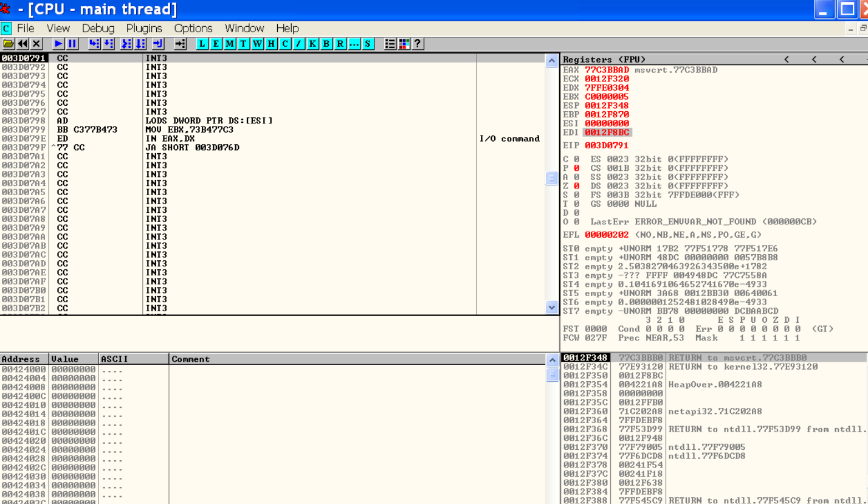Select the C flag value
Screen dimensions: 868x504
(x=576, y=159)
